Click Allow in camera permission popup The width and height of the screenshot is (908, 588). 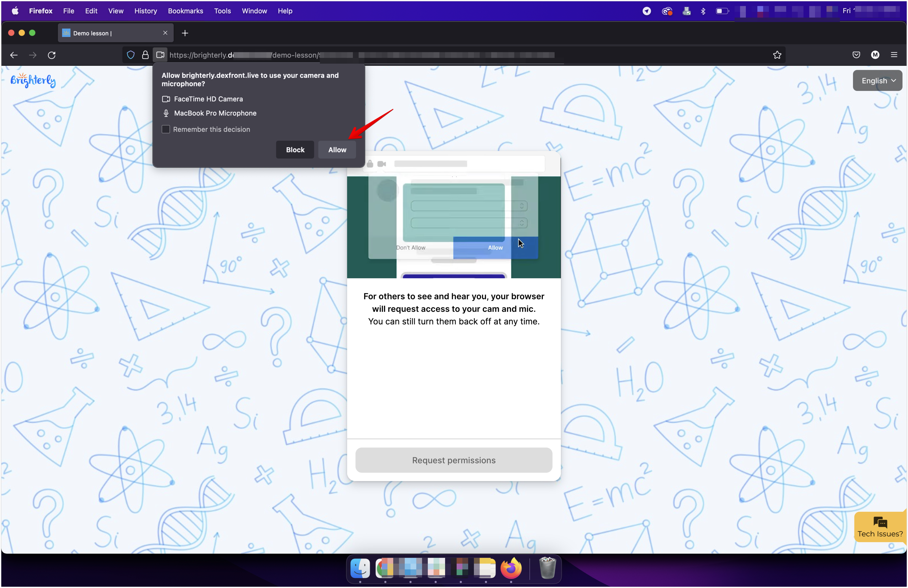pyautogui.click(x=337, y=150)
